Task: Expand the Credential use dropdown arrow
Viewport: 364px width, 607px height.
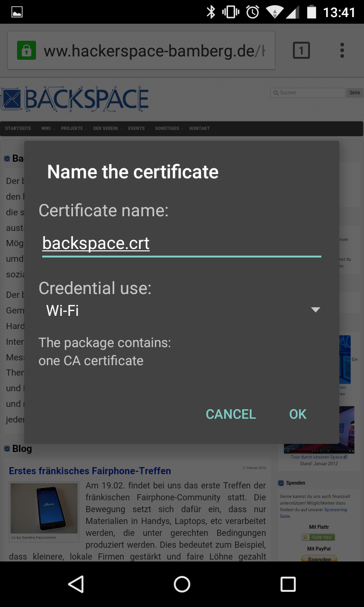Action: 315,310
